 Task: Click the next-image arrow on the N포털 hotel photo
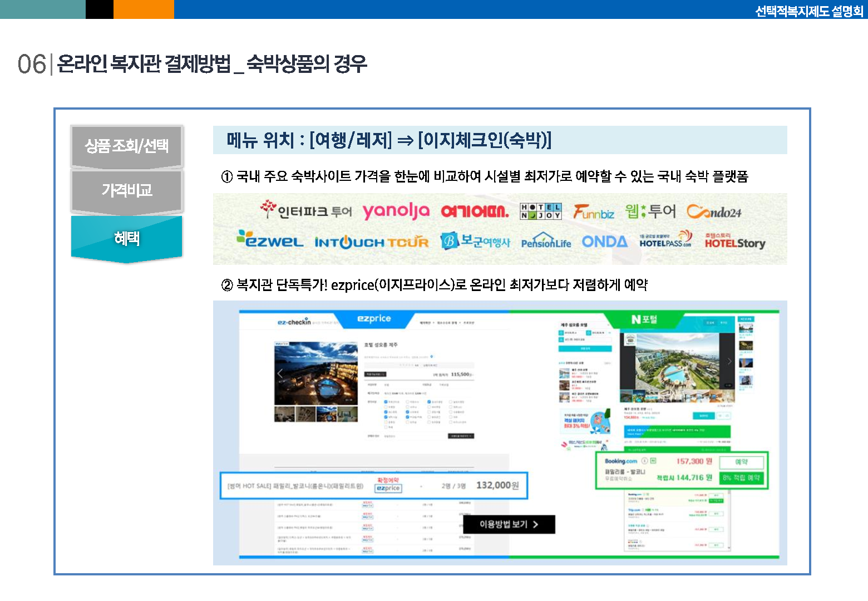point(729,361)
